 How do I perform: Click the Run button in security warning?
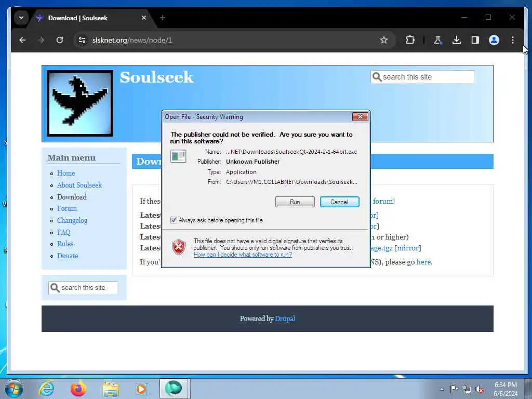click(x=295, y=202)
